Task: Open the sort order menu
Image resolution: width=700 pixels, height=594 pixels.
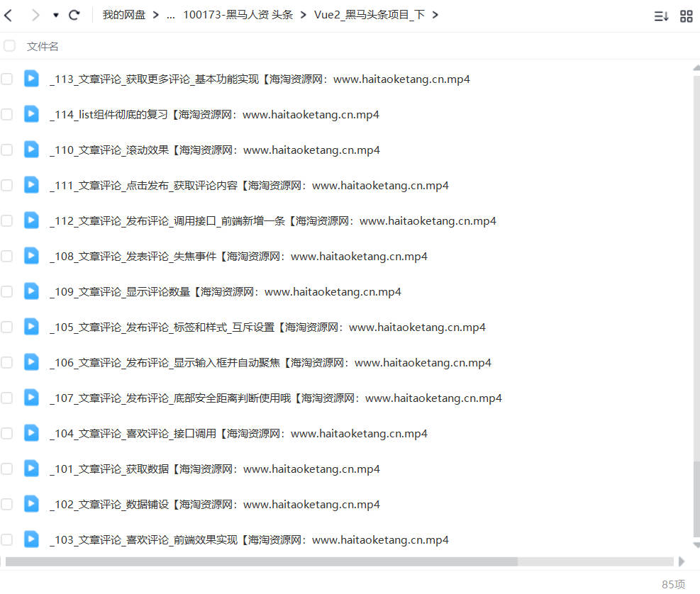Action: coord(661,16)
